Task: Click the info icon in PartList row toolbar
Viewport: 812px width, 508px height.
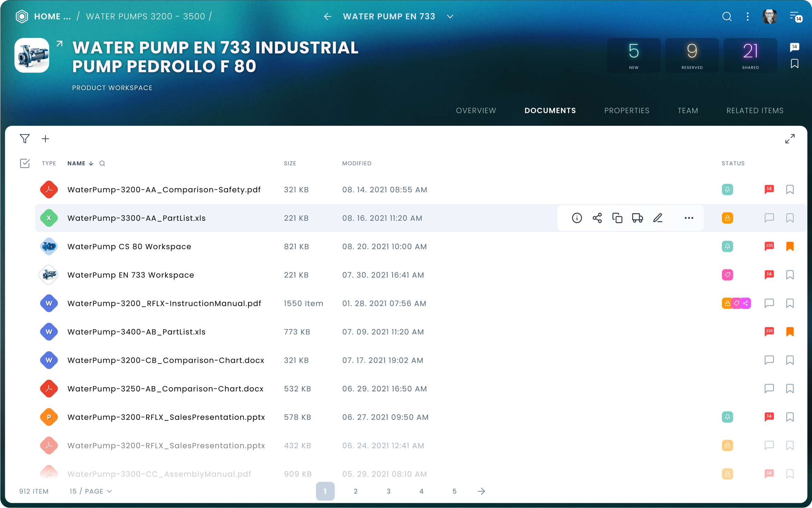Action: pyautogui.click(x=577, y=218)
